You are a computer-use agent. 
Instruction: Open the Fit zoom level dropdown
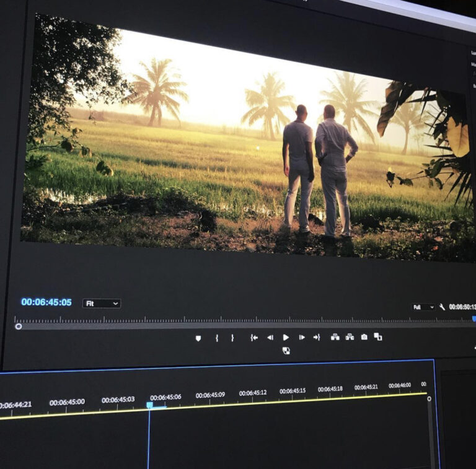[102, 304]
